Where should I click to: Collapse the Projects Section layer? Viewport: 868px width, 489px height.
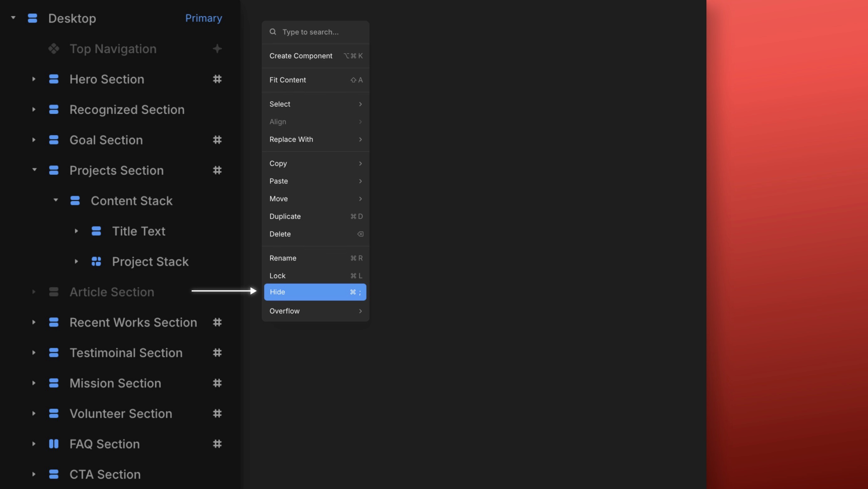(34, 170)
